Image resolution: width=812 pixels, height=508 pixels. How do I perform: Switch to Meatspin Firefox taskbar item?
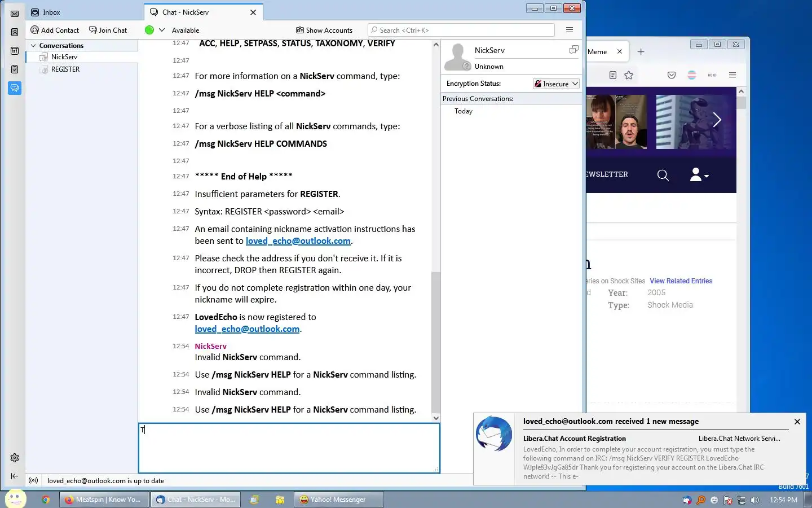pyautogui.click(x=103, y=500)
